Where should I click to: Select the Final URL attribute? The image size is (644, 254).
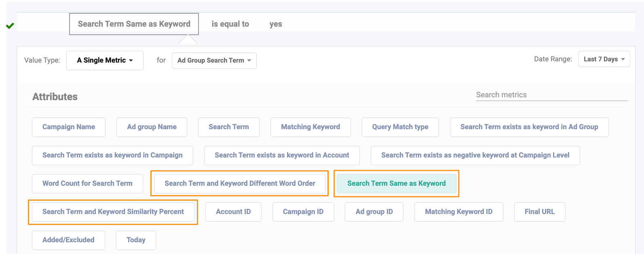click(x=539, y=212)
